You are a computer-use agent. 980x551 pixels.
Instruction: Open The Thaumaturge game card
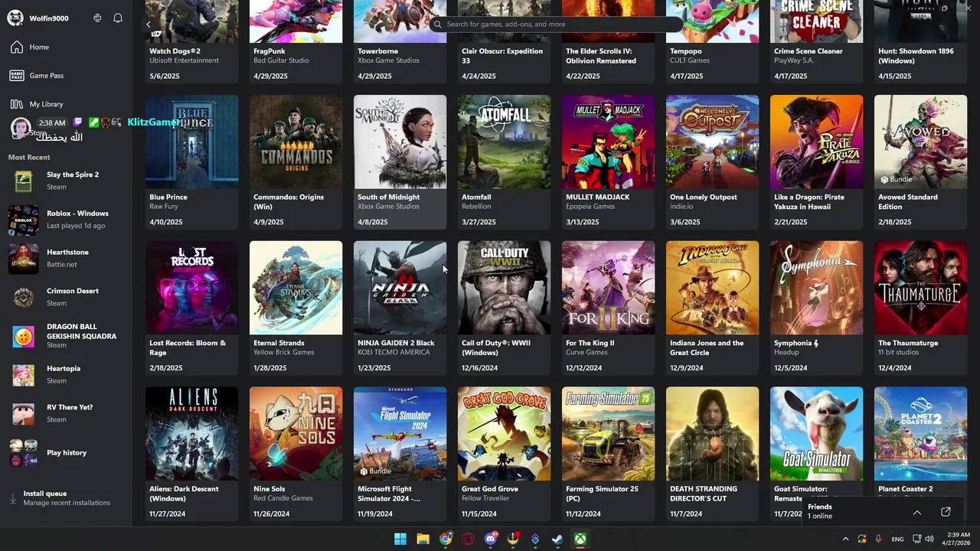[x=920, y=308]
